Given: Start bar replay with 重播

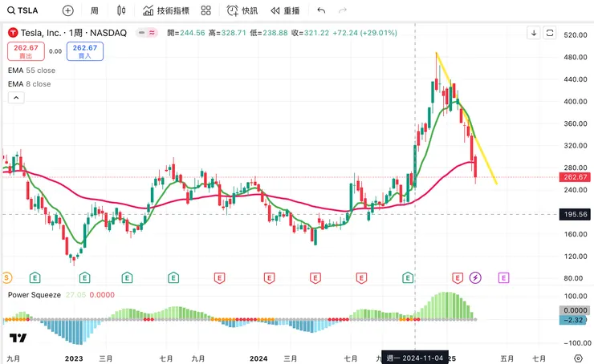Looking at the screenshot, I should pyautogui.click(x=285, y=10).
